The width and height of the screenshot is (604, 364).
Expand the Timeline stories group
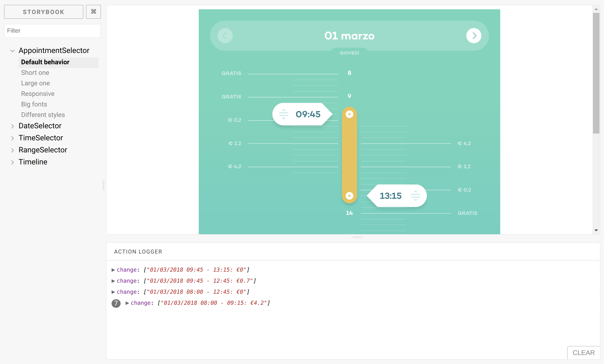point(12,162)
